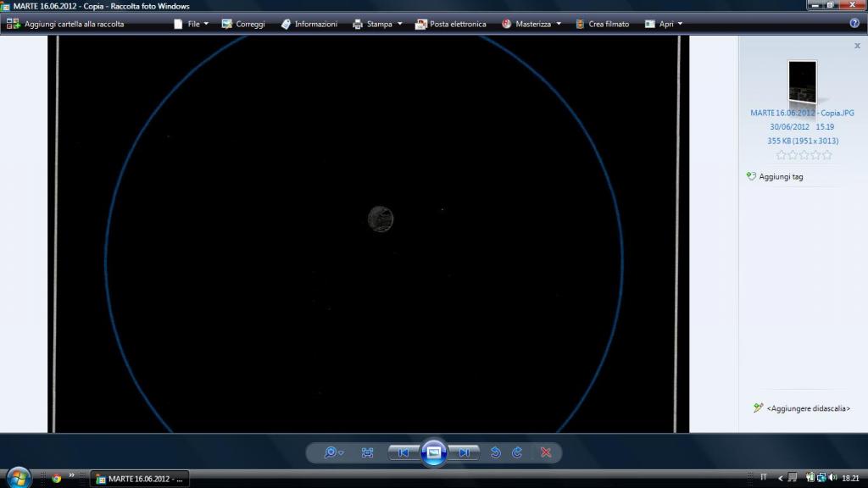Open the File dropdown menu
The image size is (868, 488).
click(192, 24)
